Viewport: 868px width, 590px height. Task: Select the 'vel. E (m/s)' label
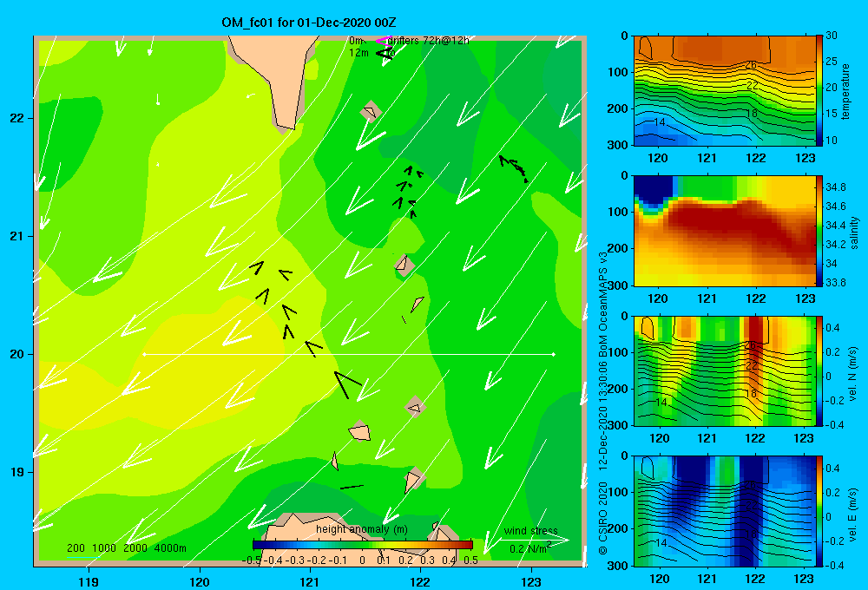tap(852, 514)
